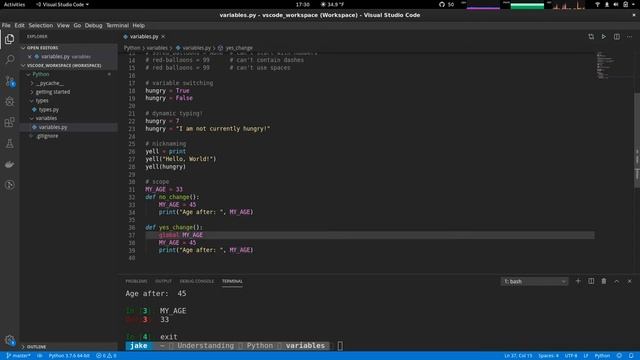Open the Help menu
Image resolution: width=640 pixels, height=360 pixels.
[139, 25]
